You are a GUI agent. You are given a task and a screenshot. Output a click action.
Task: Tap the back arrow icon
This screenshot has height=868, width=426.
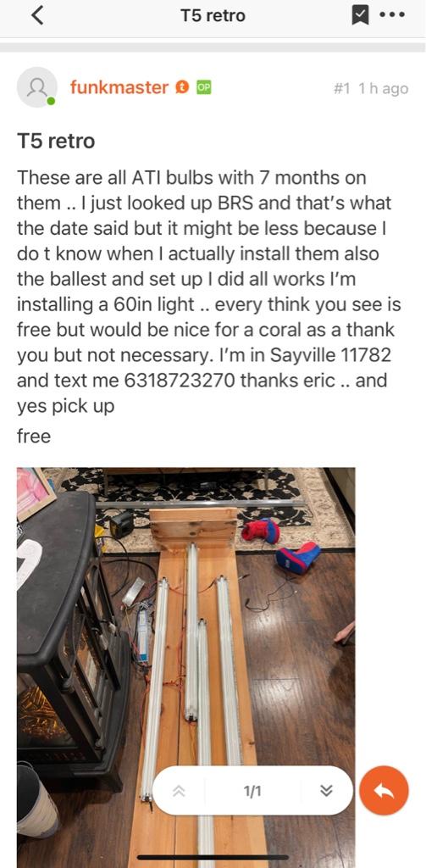(36, 15)
